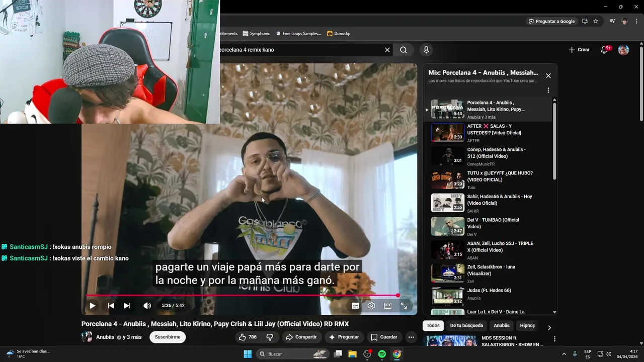Open Task View on the taskbar

click(338, 354)
